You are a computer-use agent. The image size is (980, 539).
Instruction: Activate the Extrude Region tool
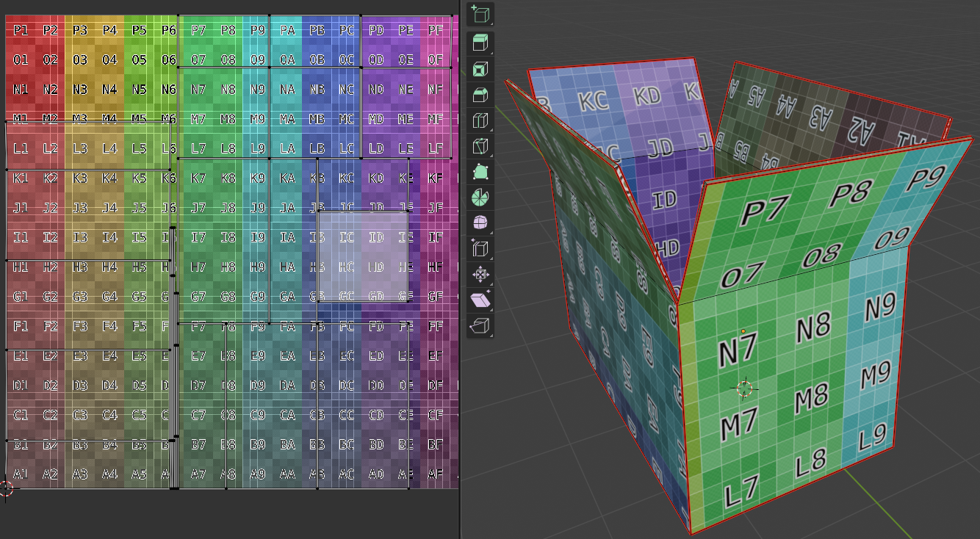480,43
